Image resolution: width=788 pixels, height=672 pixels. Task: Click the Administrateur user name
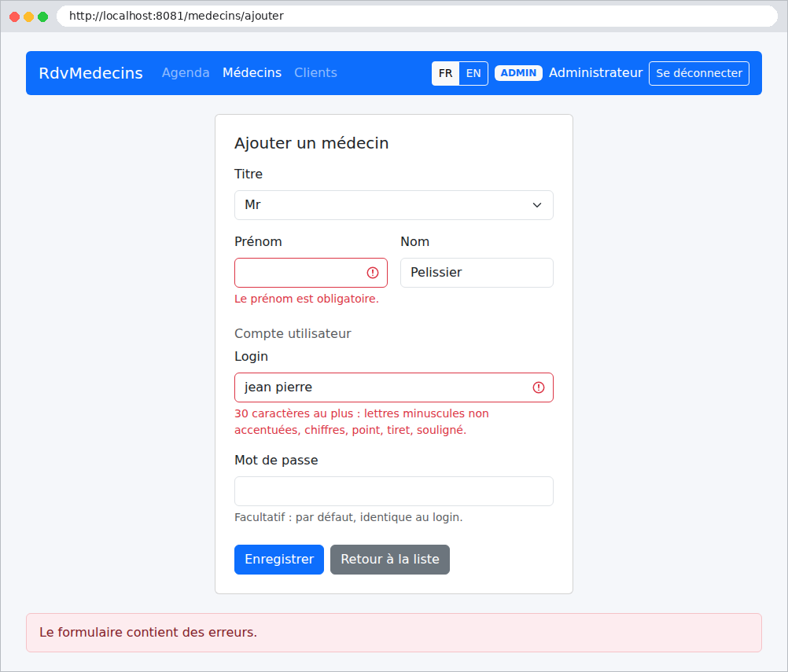tap(595, 73)
